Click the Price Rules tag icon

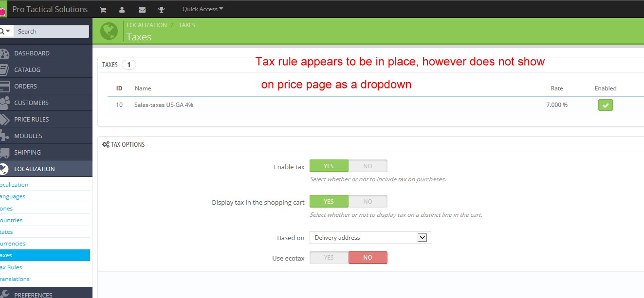pyautogui.click(x=4, y=120)
